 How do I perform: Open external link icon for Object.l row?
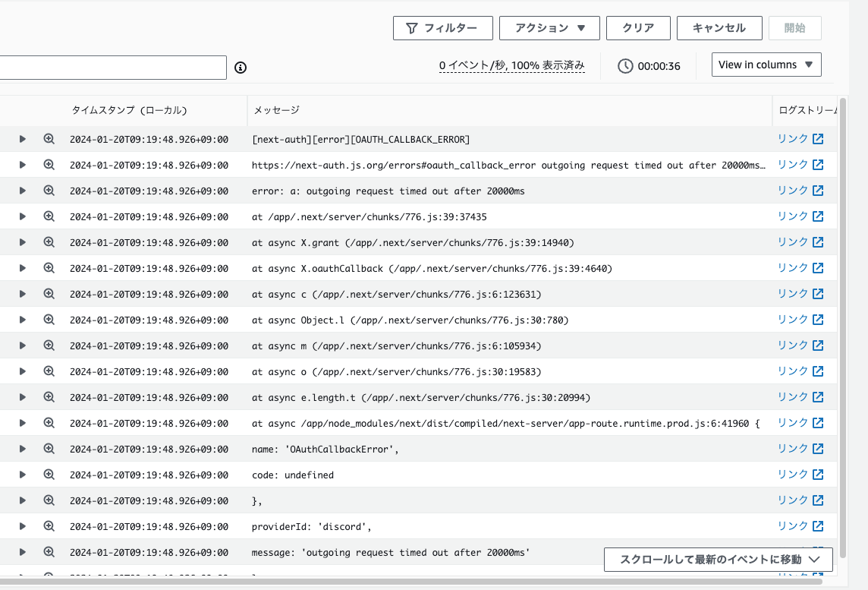[818, 320]
